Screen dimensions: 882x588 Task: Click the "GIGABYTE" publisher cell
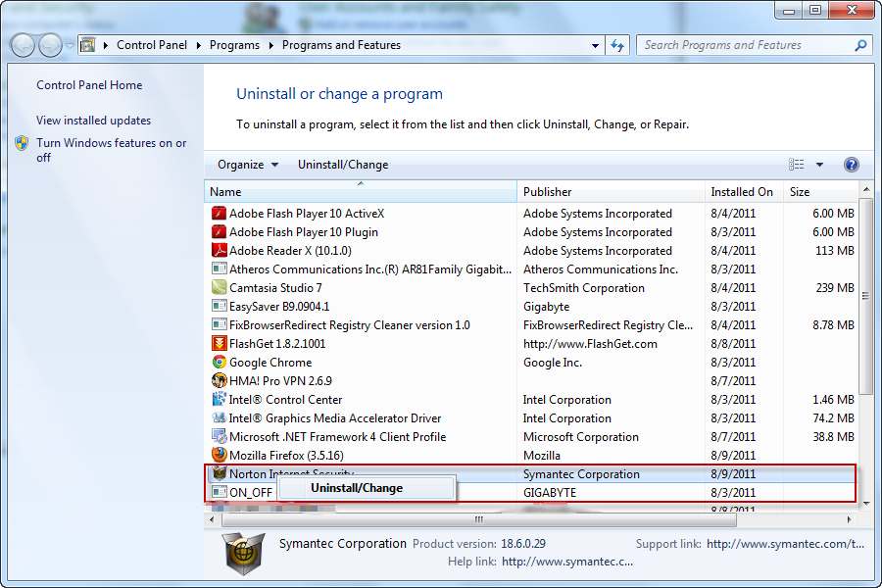click(x=550, y=493)
